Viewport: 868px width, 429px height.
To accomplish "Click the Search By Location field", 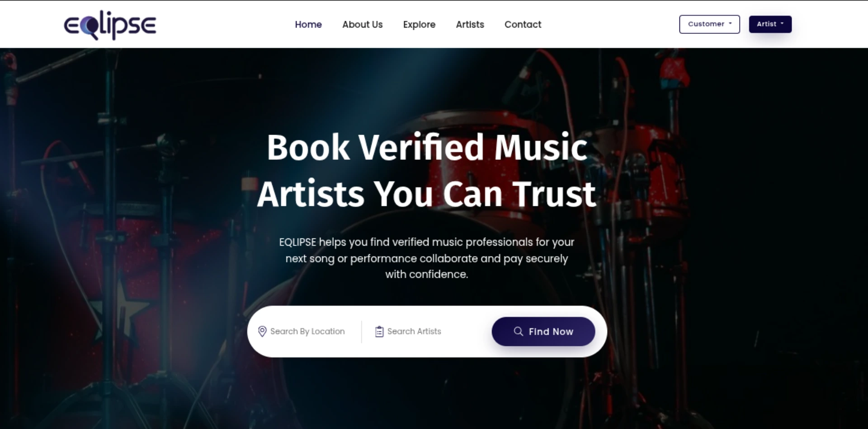I will click(307, 331).
